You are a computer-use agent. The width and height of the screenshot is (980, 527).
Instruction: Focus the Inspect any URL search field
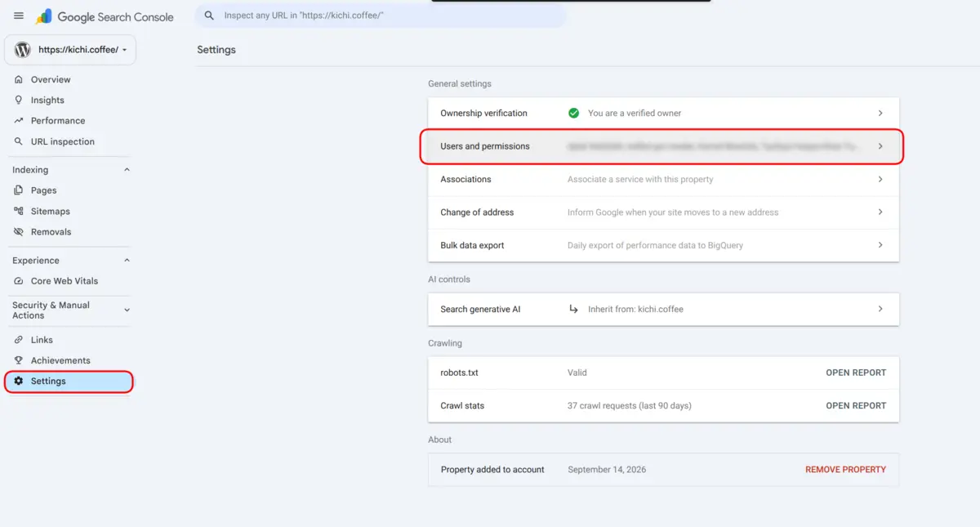coord(381,16)
